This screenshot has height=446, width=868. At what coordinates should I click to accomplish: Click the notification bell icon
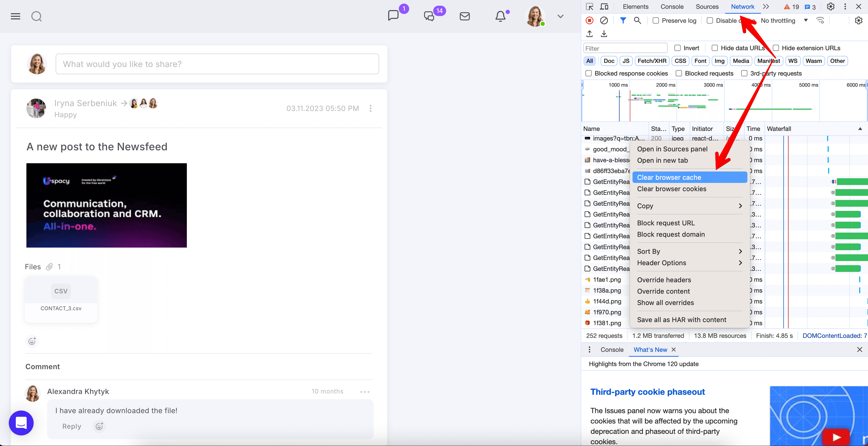[500, 16]
